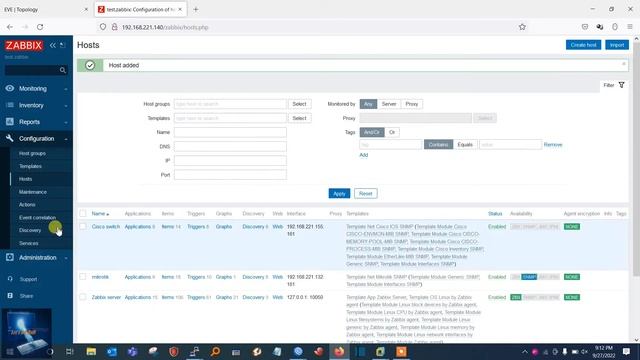Choose the And/Or tags option
640x360 pixels.
[x=372, y=132]
